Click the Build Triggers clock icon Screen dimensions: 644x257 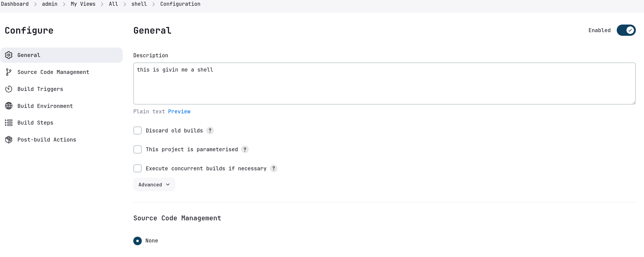pyautogui.click(x=9, y=89)
